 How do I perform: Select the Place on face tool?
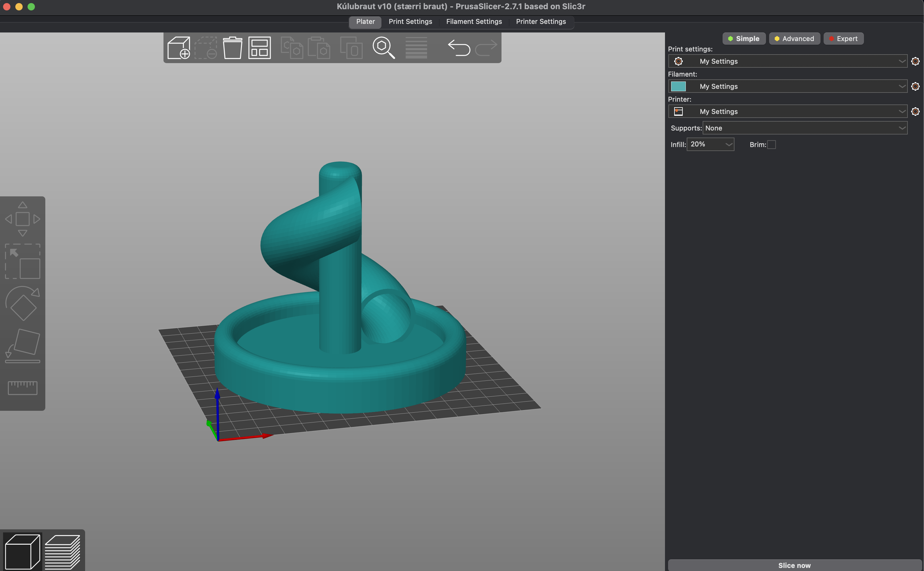23,346
